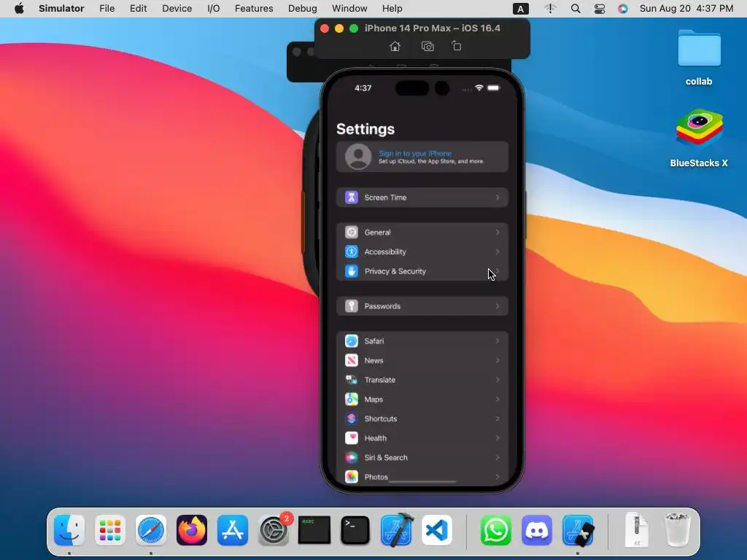The width and height of the screenshot is (747, 560).
Task: Tap the Maps icon in Settings list
Action: pyautogui.click(x=352, y=400)
